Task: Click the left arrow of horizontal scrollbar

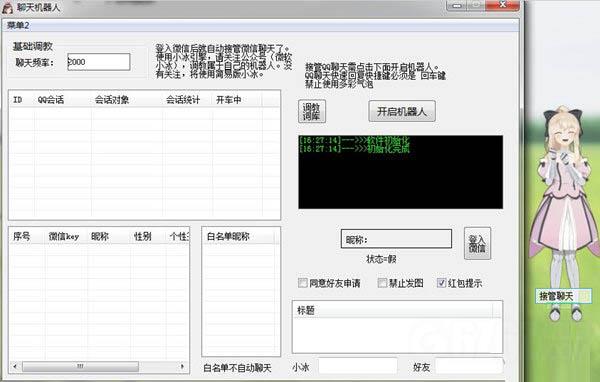Action: [x=15, y=366]
